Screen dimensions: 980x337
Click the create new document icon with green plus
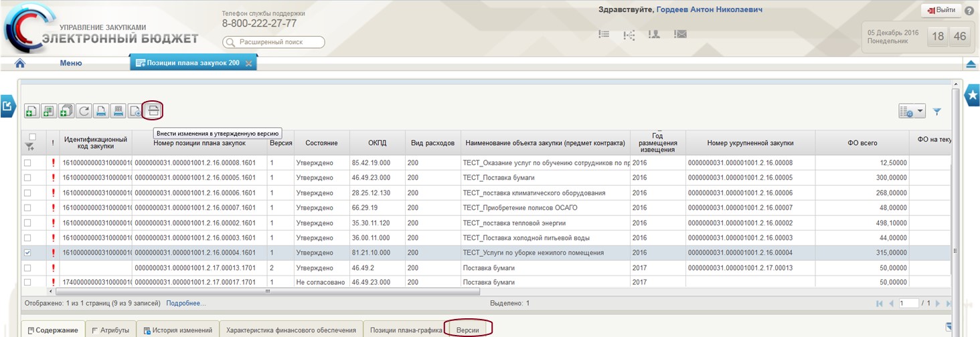31,111
